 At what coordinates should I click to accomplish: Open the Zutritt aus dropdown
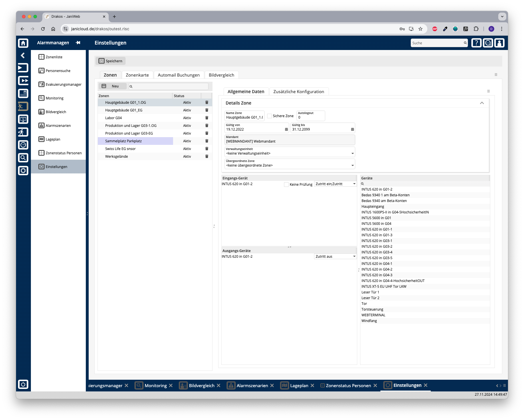pyautogui.click(x=335, y=257)
